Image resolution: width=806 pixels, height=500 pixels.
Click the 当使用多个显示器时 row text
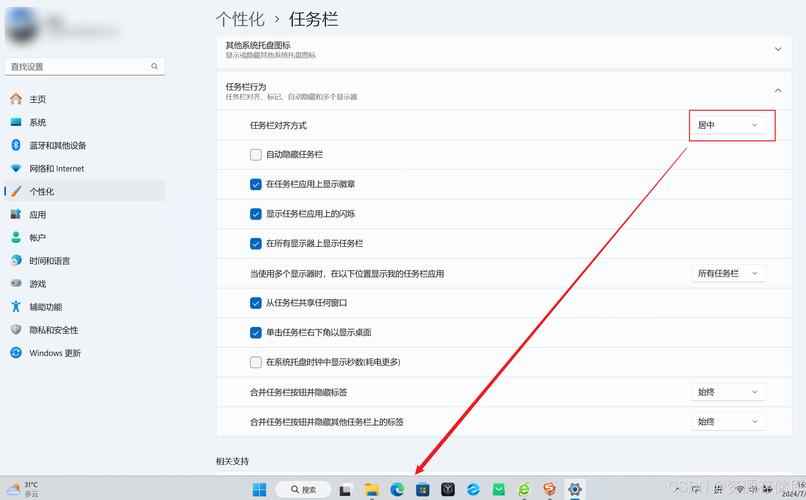347,274
